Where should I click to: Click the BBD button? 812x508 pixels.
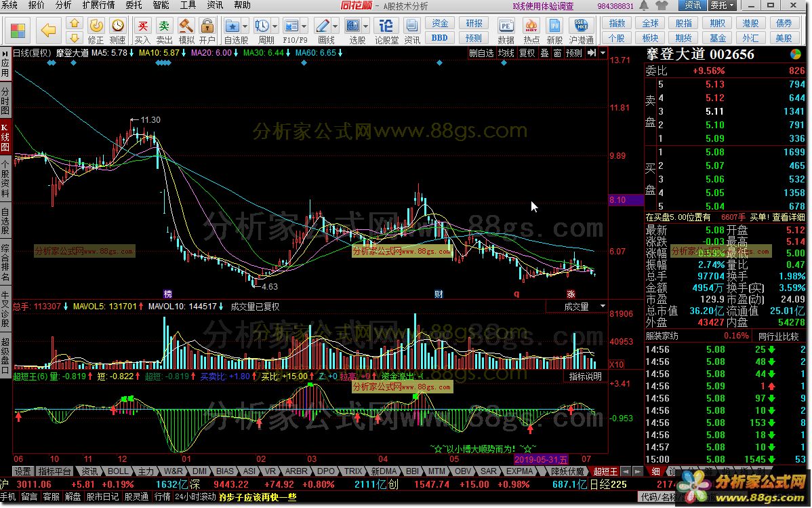(440, 38)
